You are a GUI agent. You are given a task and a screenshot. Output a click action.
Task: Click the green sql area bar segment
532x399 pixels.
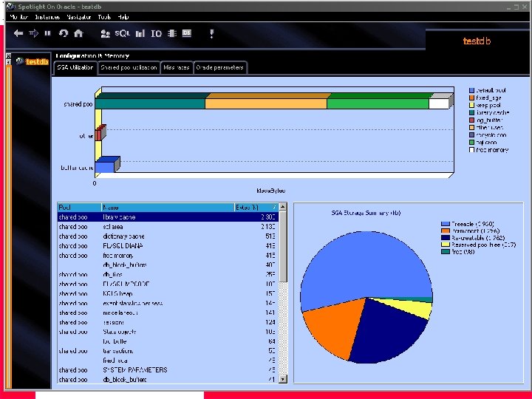click(x=378, y=104)
